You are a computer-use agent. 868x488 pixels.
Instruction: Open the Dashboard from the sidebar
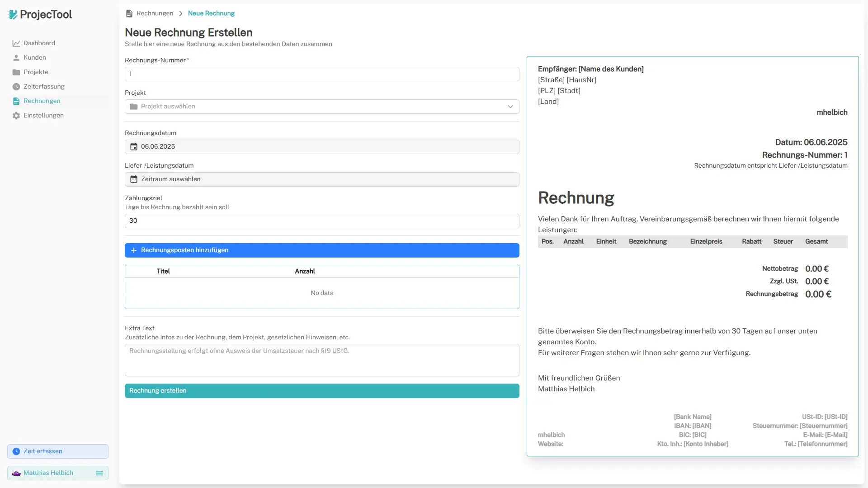coord(17,43)
